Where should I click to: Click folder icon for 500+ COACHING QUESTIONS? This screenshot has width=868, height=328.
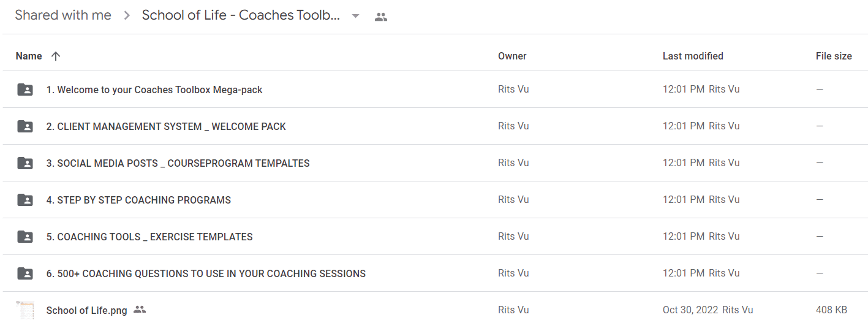pyautogui.click(x=25, y=273)
